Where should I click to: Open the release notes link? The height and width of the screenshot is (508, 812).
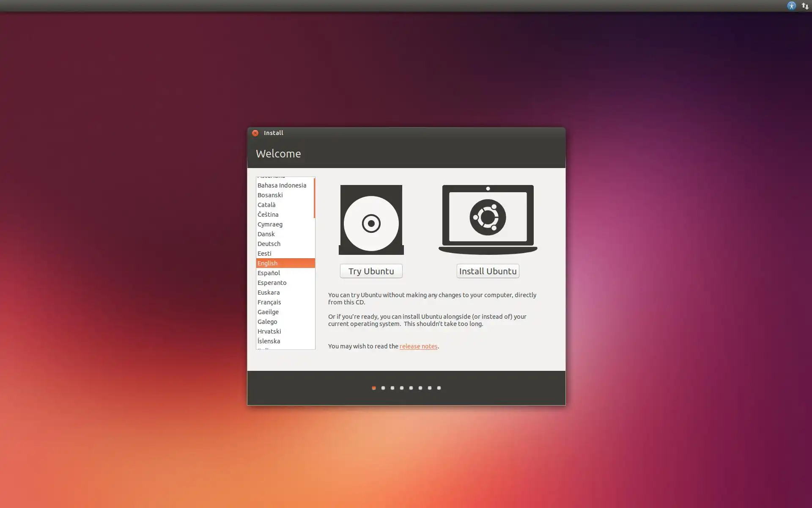pyautogui.click(x=418, y=346)
